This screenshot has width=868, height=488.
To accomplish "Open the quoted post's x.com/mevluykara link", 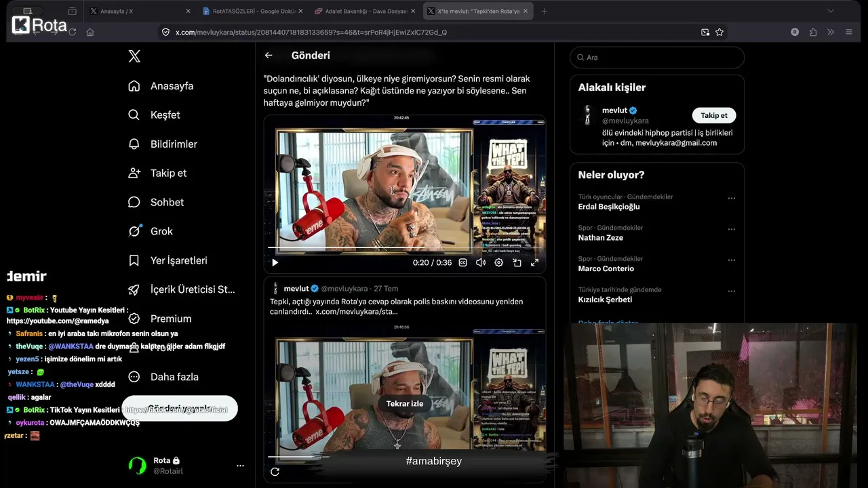I will 357,312.
